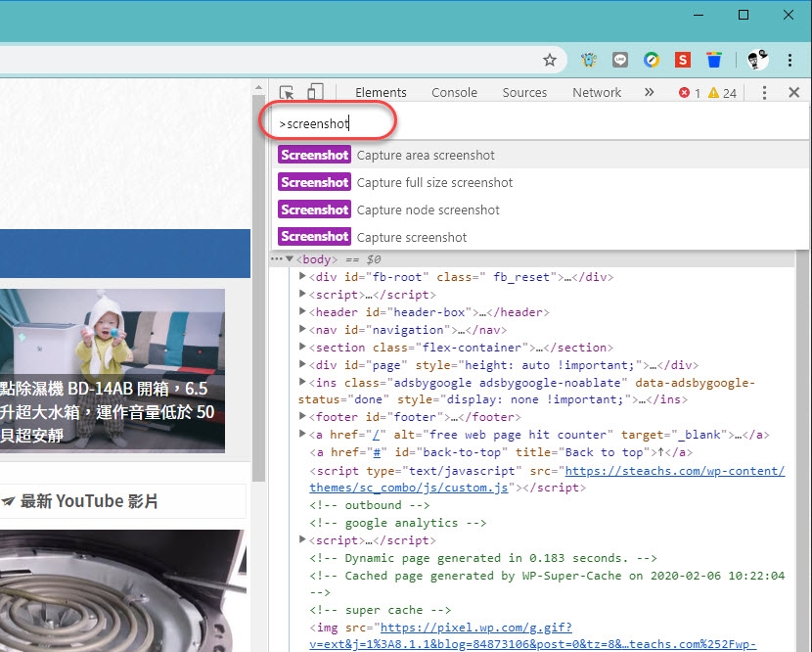Choose Capture node screenshot command
The image size is (812, 652).
tap(428, 210)
